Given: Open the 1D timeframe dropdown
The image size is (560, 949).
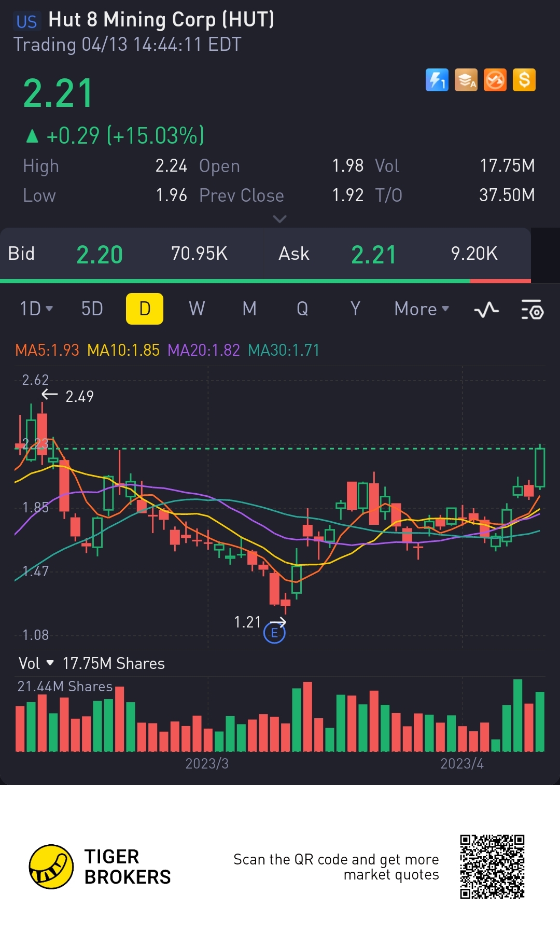Looking at the screenshot, I should click(x=36, y=309).
